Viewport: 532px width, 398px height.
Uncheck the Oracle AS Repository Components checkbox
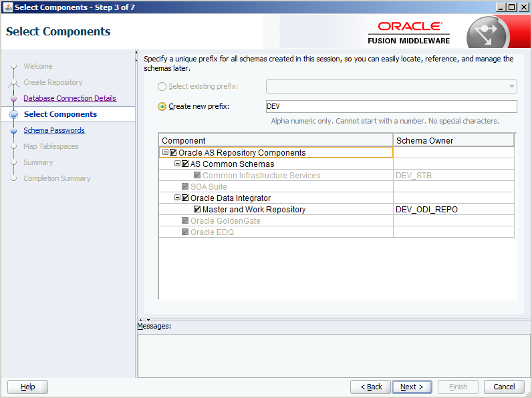174,153
